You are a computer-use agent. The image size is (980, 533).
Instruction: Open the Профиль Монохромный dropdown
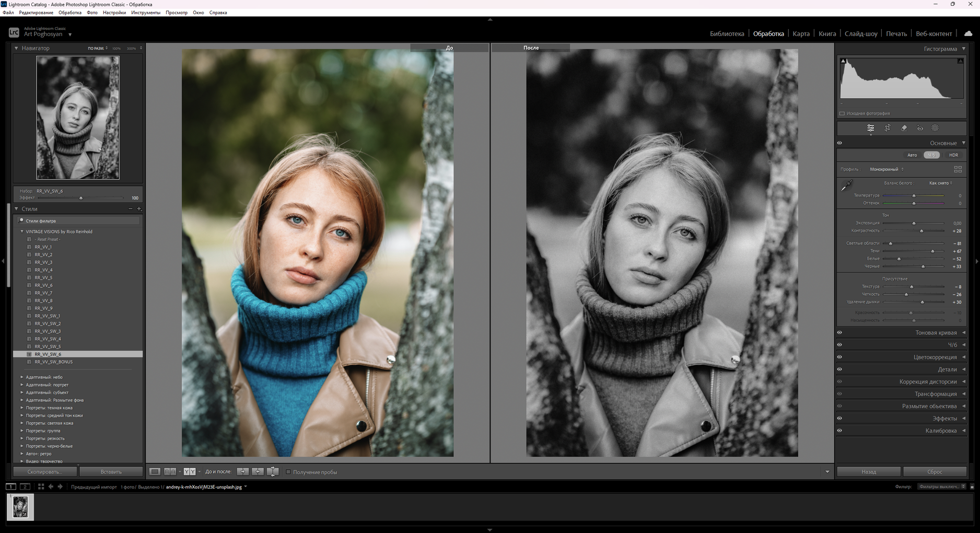coord(886,169)
